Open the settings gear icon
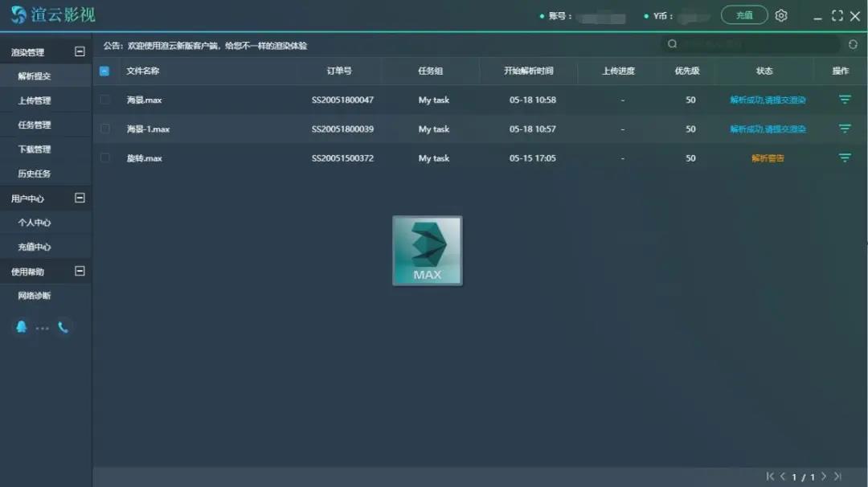The image size is (868, 487). (781, 15)
